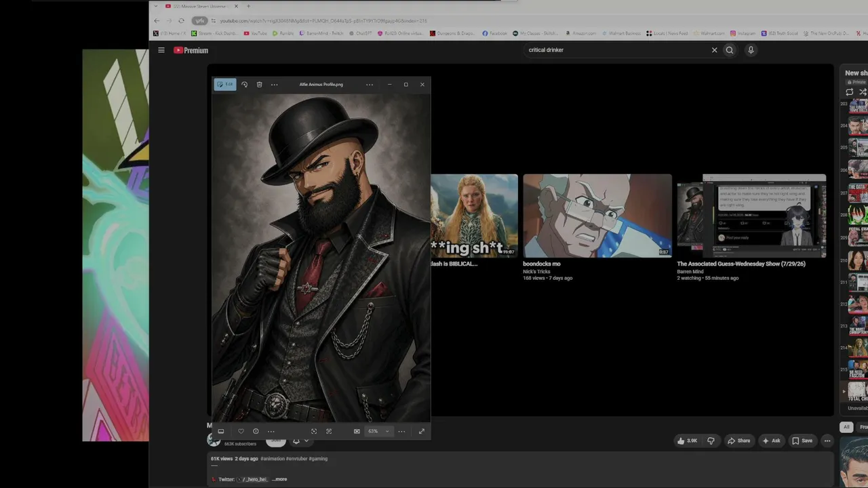The height and width of the screenshot is (488, 868).
Task: Open the Rumble bookmark
Action: pyautogui.click(x=285, y=33)
